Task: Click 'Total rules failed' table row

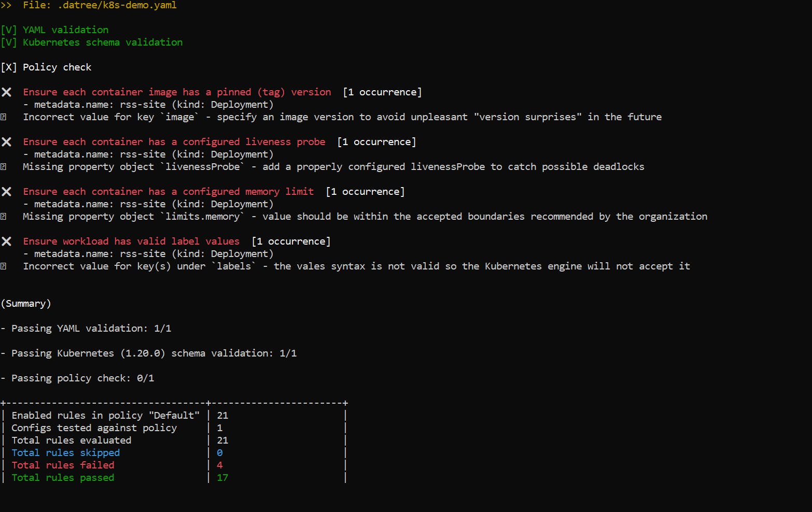Action: tap(174, 465)
